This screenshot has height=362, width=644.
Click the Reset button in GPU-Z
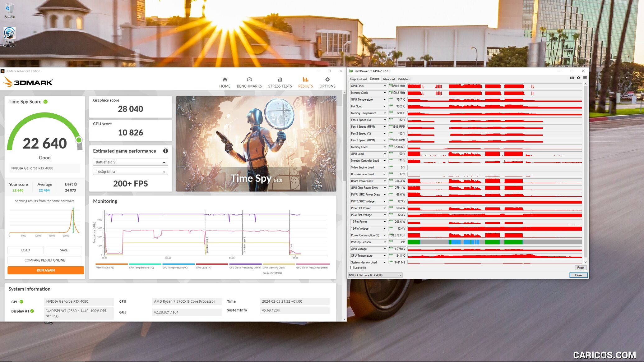click(580, 268)
